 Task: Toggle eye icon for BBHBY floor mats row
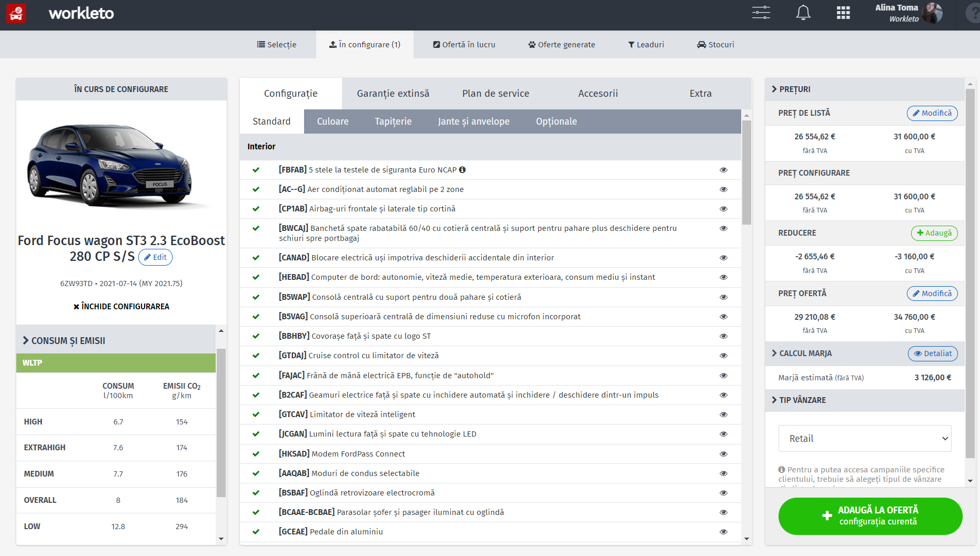[723, 336]
